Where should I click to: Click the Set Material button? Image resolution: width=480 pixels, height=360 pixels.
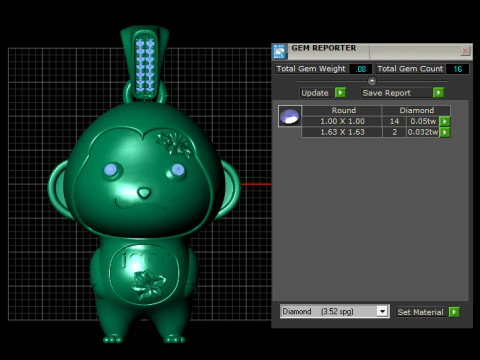[421, 312]
